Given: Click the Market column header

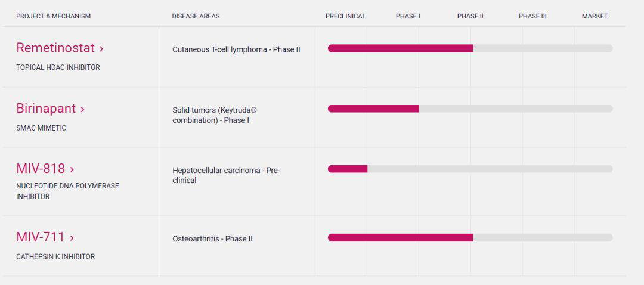Looking at the screenshot, I should click(595, 16).
